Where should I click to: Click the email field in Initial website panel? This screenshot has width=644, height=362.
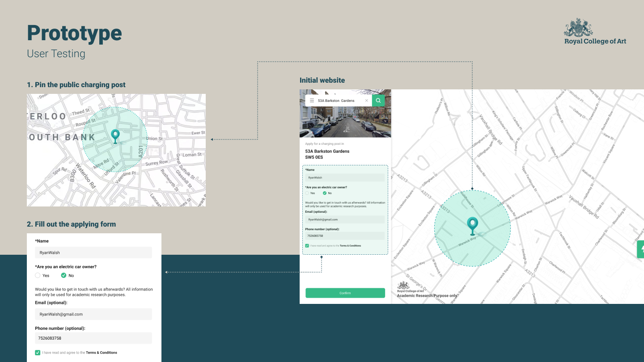coord(345,219)
